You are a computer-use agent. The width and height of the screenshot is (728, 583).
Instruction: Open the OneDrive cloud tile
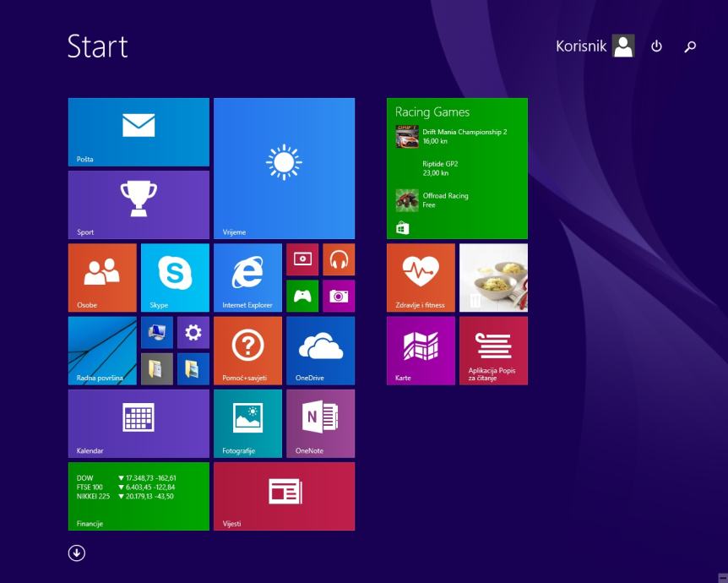321,351
